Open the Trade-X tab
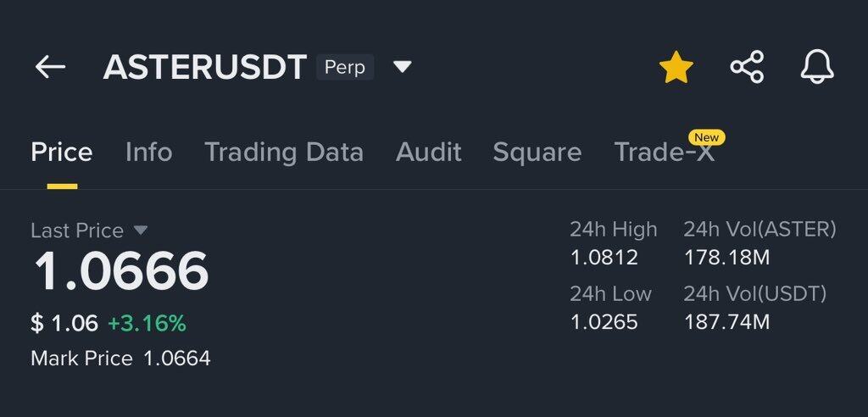The height and width of the screenshot is (417, 868). pyautogui.click(x=663, y=153)
